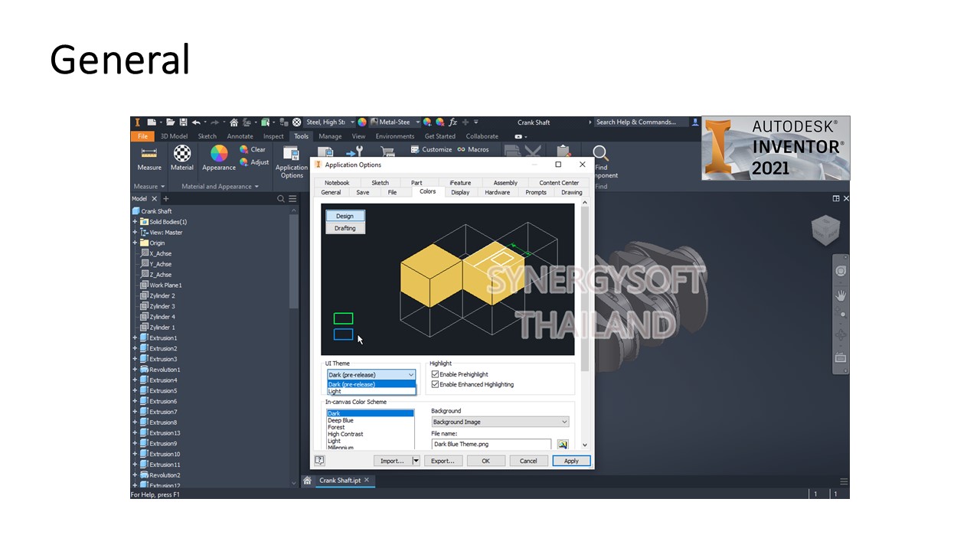Click the Save icon in quick access toolbar
Viewport: 980px width, 551px height.
[x=184, y=122]
